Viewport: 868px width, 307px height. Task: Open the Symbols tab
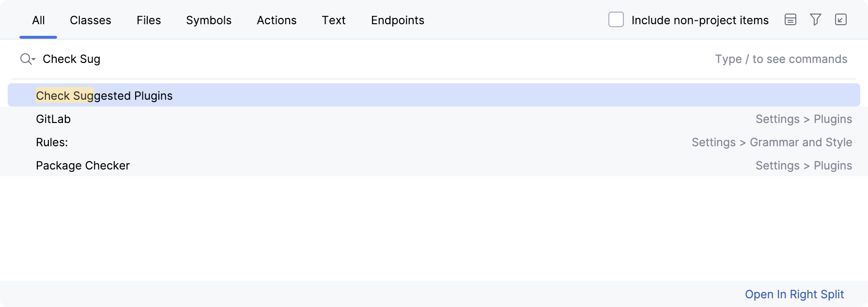click(x=208, y=20)
